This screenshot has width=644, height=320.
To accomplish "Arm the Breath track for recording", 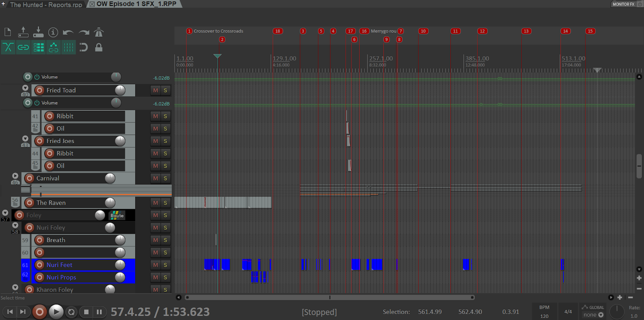I will (39, 240).
